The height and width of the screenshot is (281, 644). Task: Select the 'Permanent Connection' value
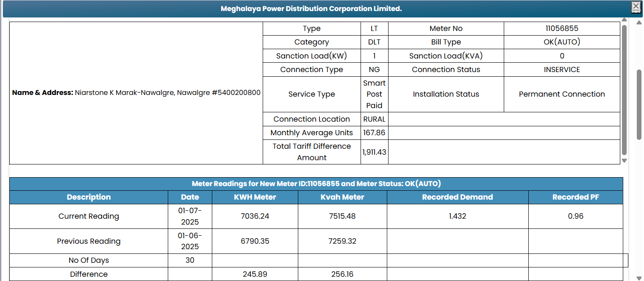point(562,95)
